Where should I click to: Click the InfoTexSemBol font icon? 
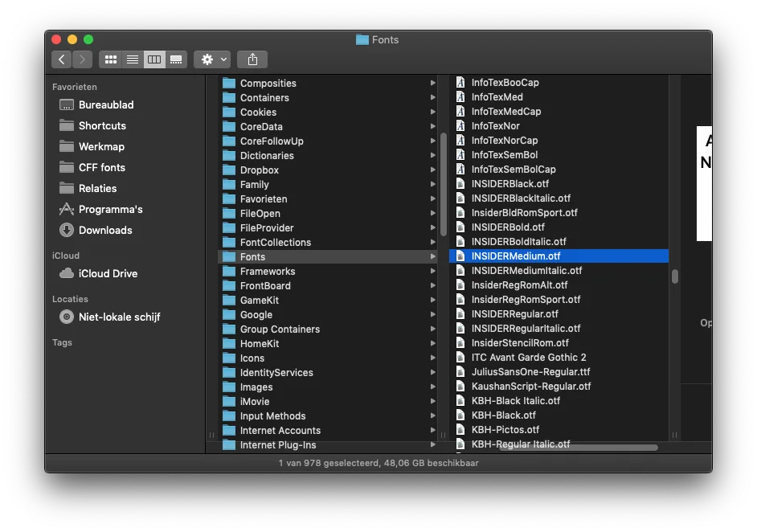[x=460, y=155]
